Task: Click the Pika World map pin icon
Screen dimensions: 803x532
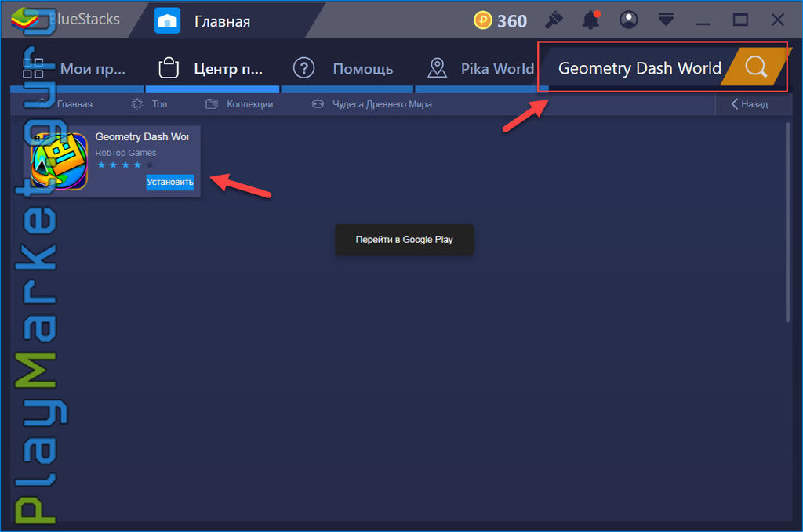Action: coord(437,67)
